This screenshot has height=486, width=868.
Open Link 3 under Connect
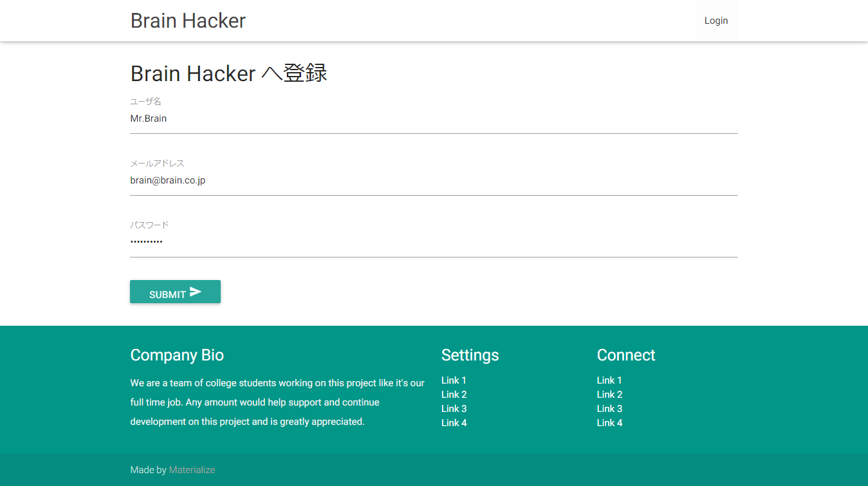(x=609, y=409)
